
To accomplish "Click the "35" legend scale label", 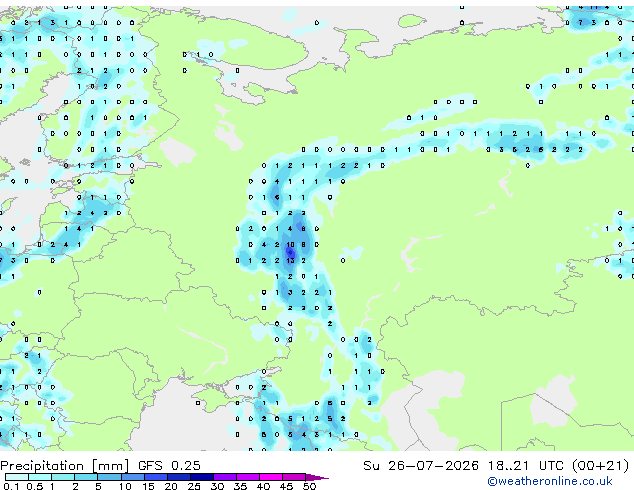I will coord(240,486).
